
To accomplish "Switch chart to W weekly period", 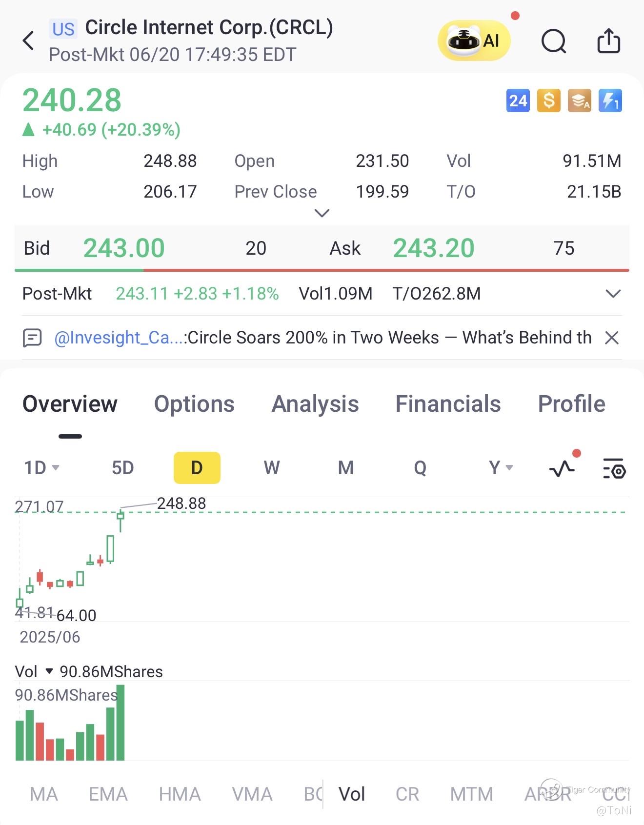I will point(272,468).
